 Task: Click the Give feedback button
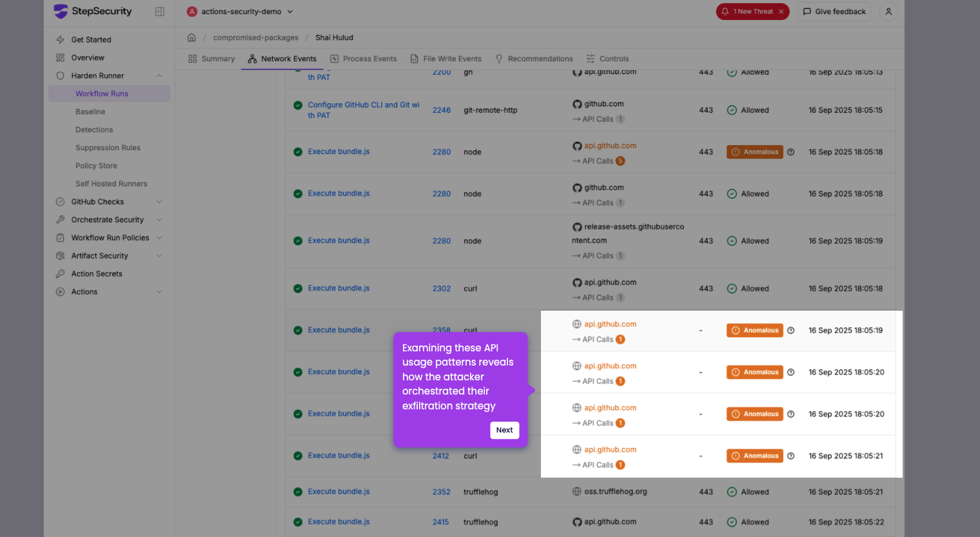point(834,12)
